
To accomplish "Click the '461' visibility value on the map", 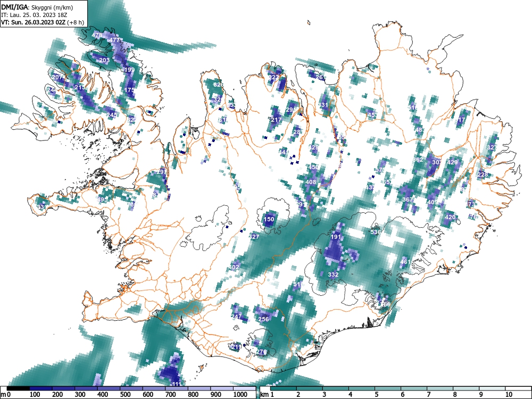I will [405, 262].
